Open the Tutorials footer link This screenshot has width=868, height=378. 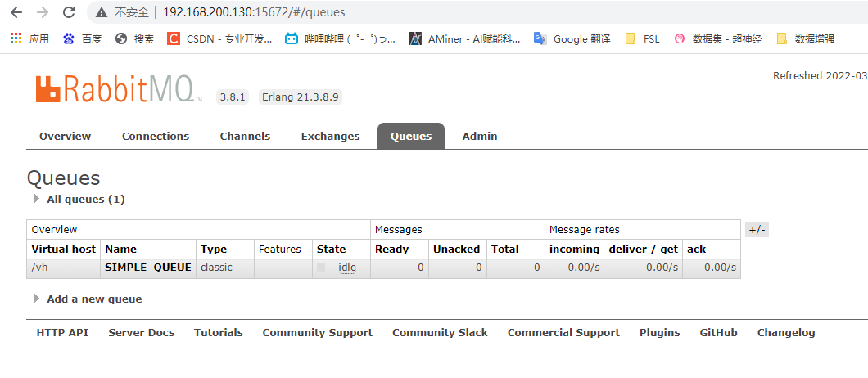218,333
